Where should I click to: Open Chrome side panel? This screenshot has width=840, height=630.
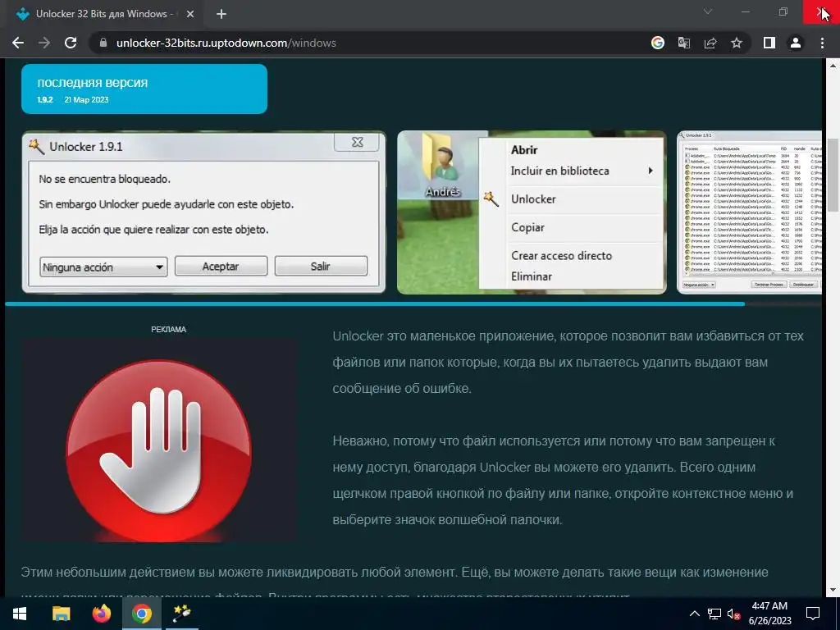(x=769, y=43)
